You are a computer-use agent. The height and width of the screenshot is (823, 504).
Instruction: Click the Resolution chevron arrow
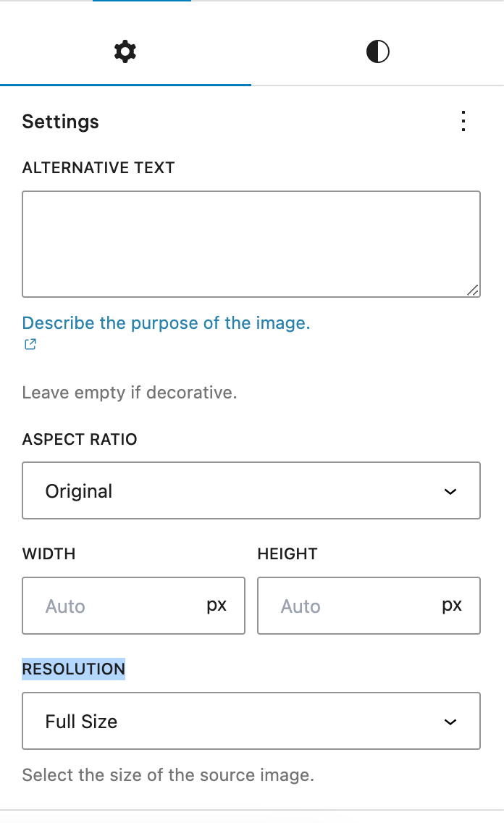pyautogui.click(x=450, y=722)
